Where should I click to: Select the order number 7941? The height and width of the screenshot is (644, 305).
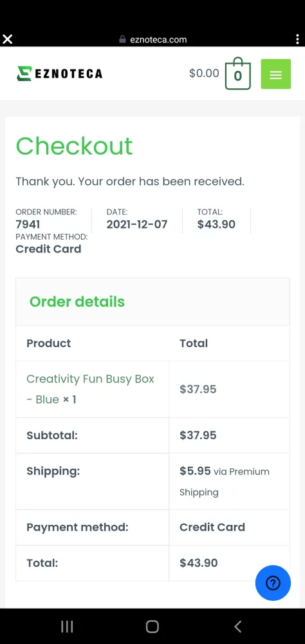[28, 224]
